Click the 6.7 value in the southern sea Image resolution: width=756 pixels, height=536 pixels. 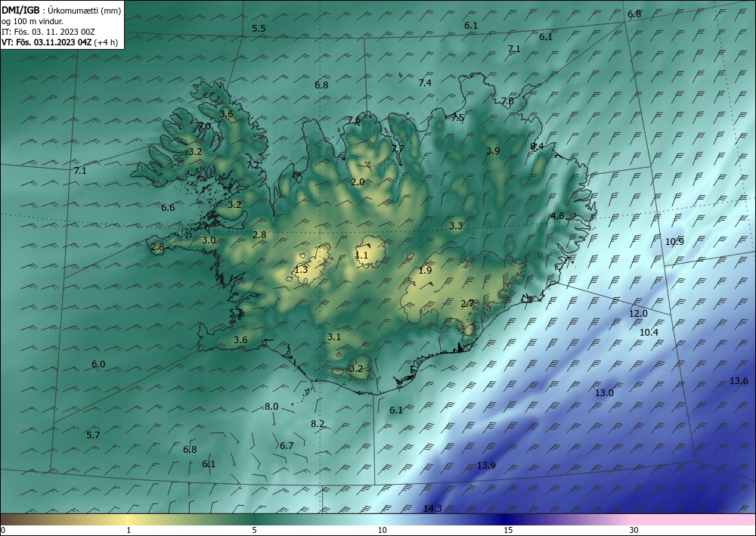pyautogui.click(x=287, y=446)
